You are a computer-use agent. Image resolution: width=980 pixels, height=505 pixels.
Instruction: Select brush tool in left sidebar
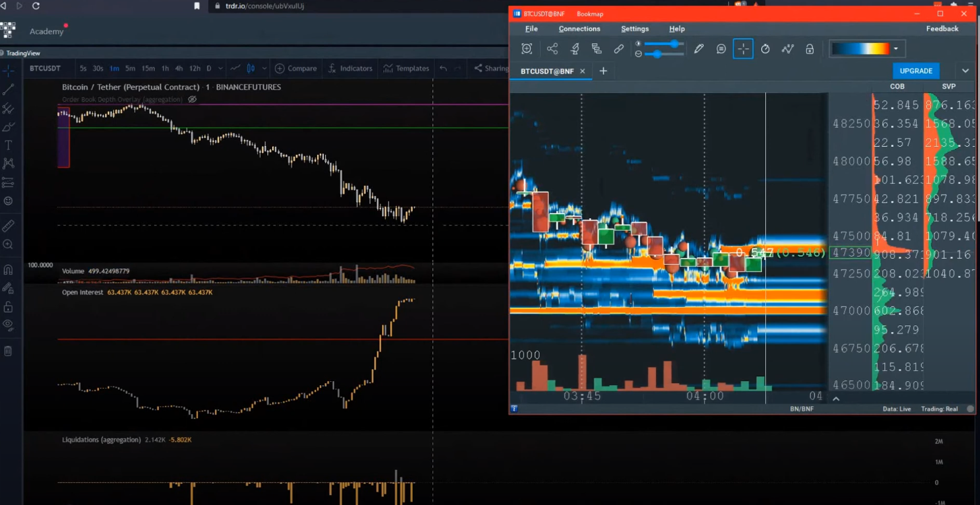pos(8,127)
